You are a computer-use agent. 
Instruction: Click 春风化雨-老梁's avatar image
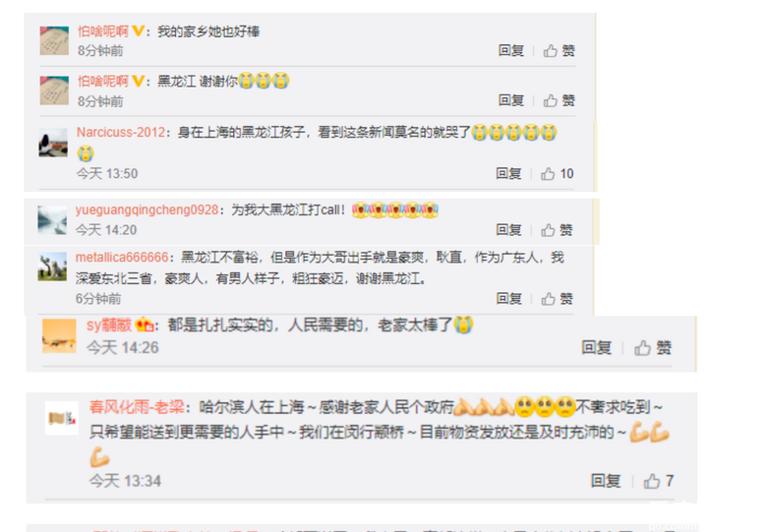tap(62, 418)
